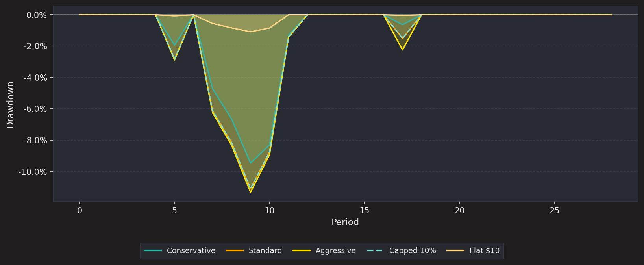Click the drawdown dip point at period 5
Viewport: 644px width, 265px height.
[x=174, y=59]
